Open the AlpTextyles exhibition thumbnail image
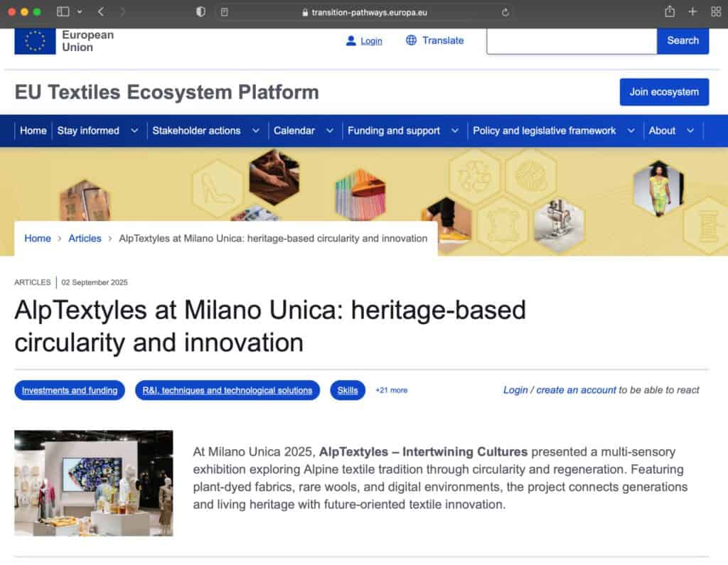The width and height of the screenshot is (728, 565). pos(93,483)
